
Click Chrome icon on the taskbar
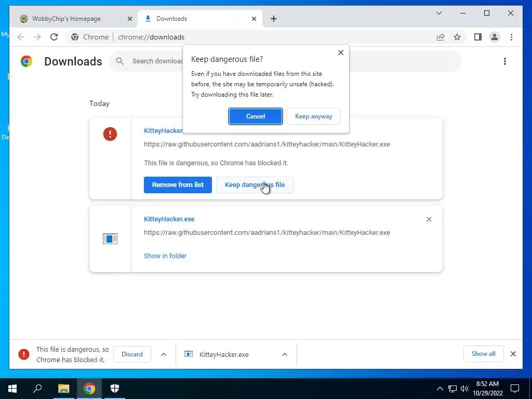point(89,389)
